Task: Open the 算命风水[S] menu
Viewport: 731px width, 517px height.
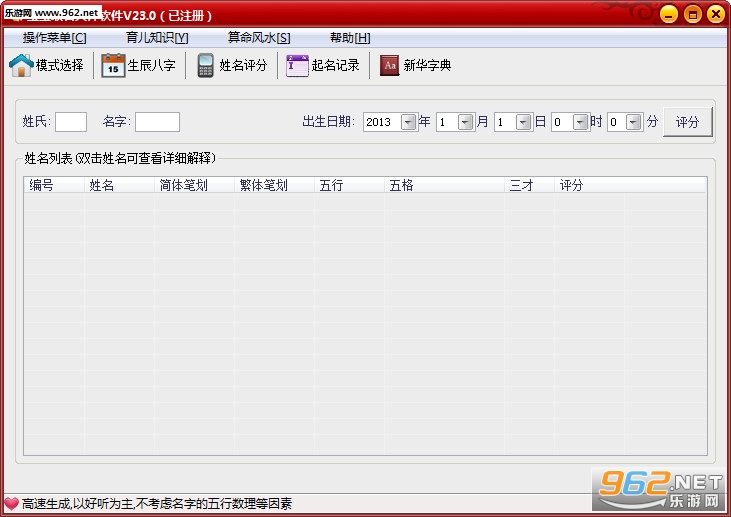Action: click(x=259, y=38)
